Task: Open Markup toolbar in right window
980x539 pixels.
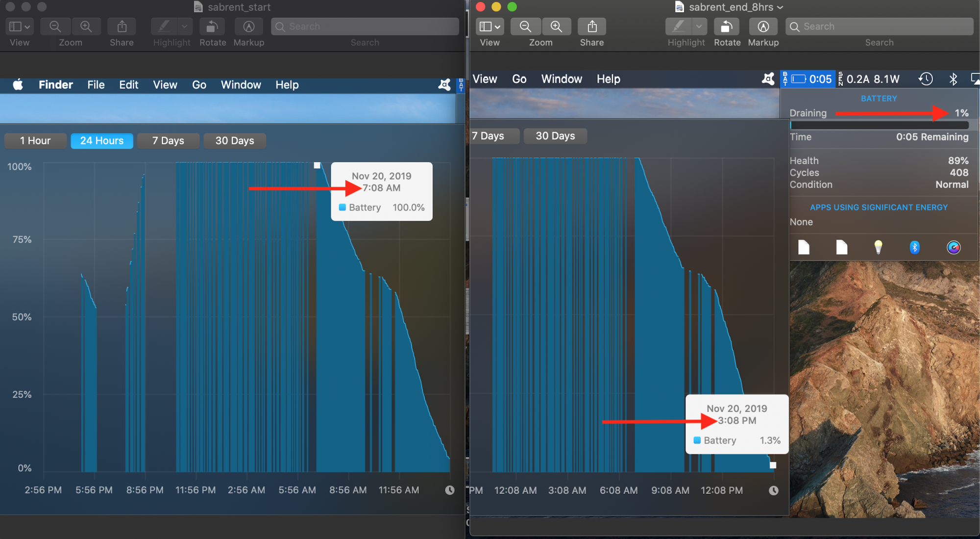Action: (763, 26)
